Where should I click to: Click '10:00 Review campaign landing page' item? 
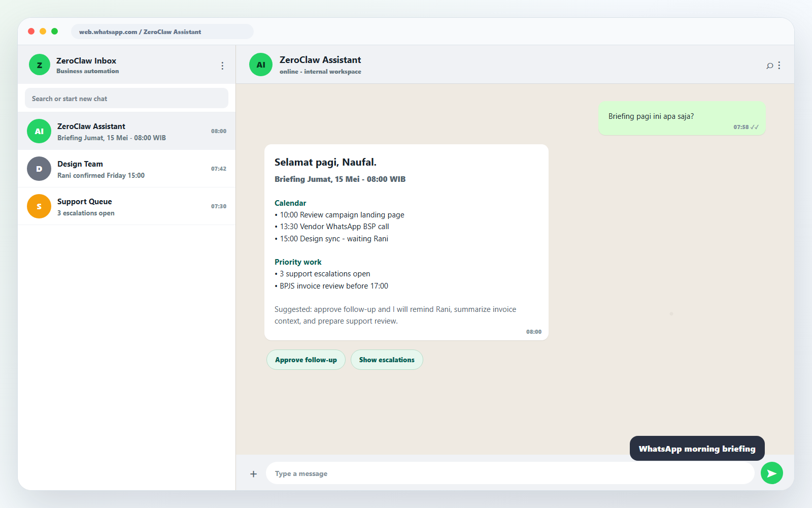340,215
